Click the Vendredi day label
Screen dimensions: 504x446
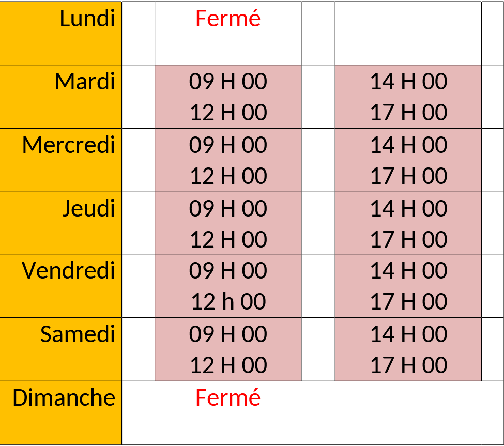click(68, 271)
